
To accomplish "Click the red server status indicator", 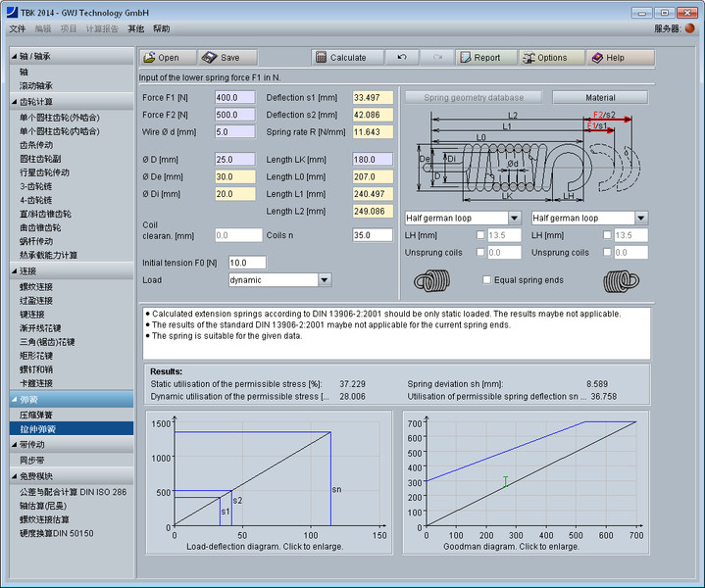I will coord(689,28).
